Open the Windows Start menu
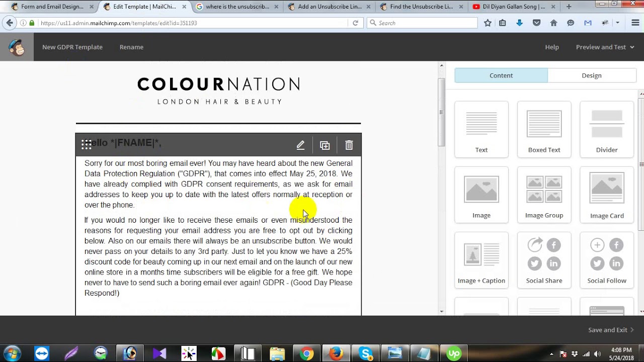644x362 pixels. point(12,353)
